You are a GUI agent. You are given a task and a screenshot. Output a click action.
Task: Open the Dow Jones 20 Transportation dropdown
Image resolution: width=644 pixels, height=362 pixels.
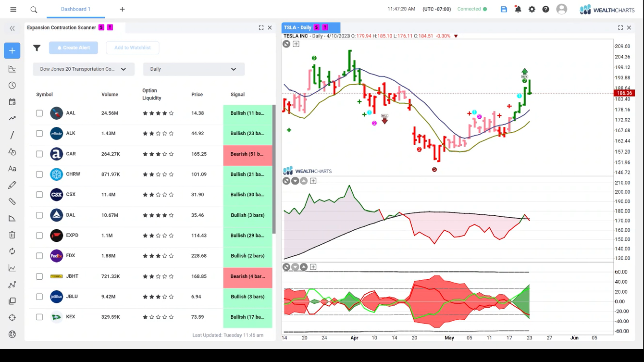[x=84, y=69]
